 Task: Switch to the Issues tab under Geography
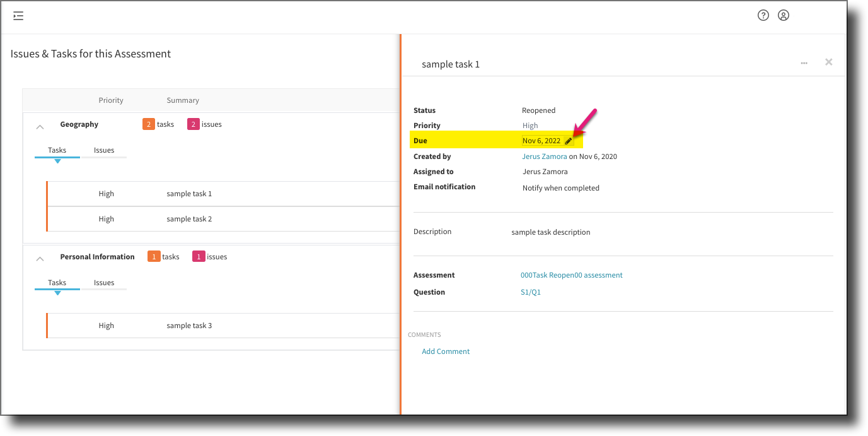pyautogui.click(x=104, y=150)
